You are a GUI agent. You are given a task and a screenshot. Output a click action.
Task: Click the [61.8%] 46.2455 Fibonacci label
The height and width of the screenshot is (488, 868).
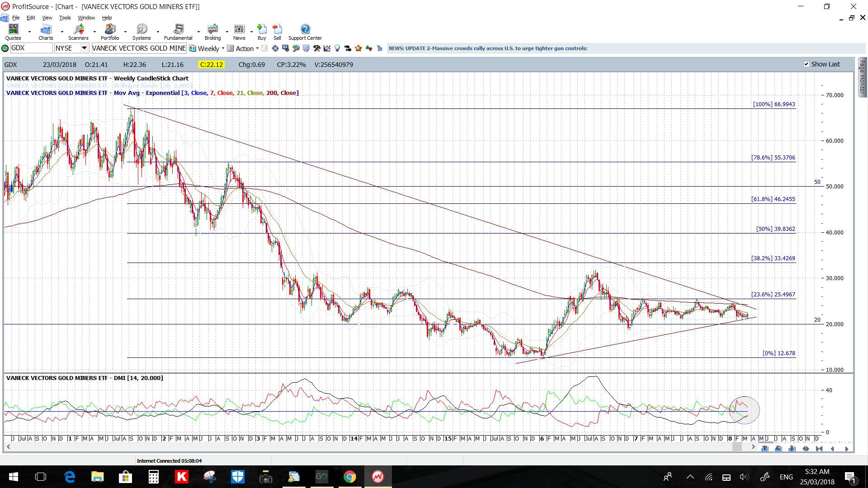[x=773, y=199]
